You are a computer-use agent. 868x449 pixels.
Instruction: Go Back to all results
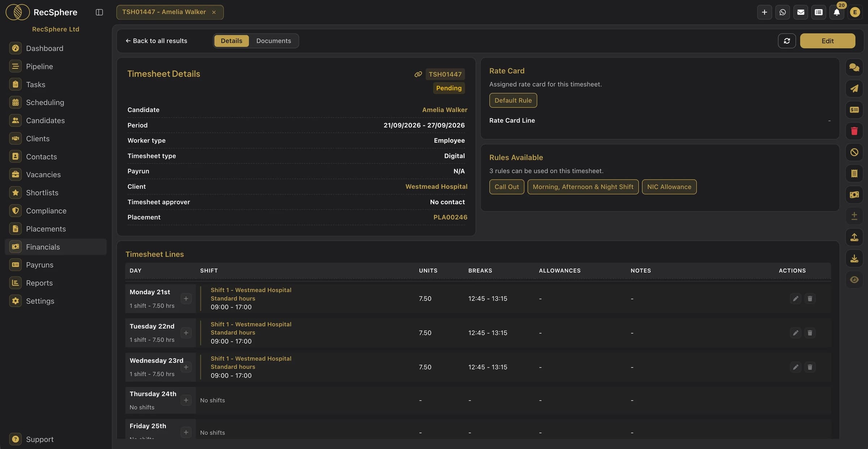(156, 41)
